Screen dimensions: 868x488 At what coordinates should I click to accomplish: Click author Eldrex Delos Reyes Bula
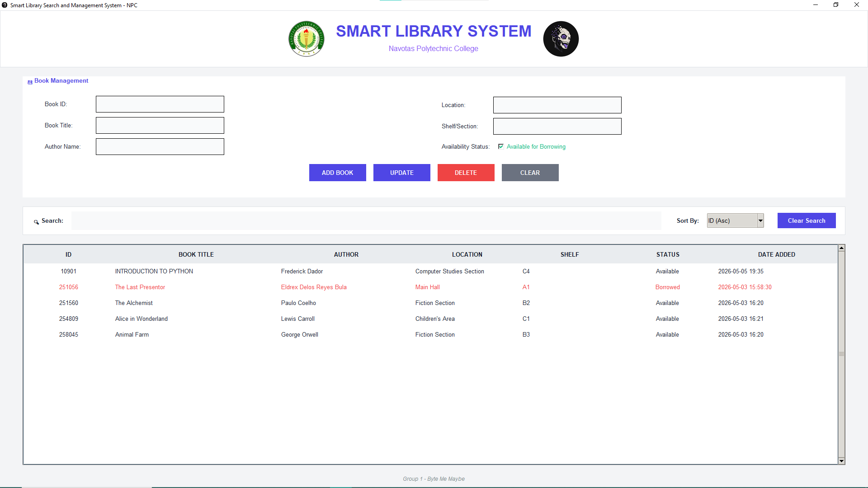click(x=314, y=287)
